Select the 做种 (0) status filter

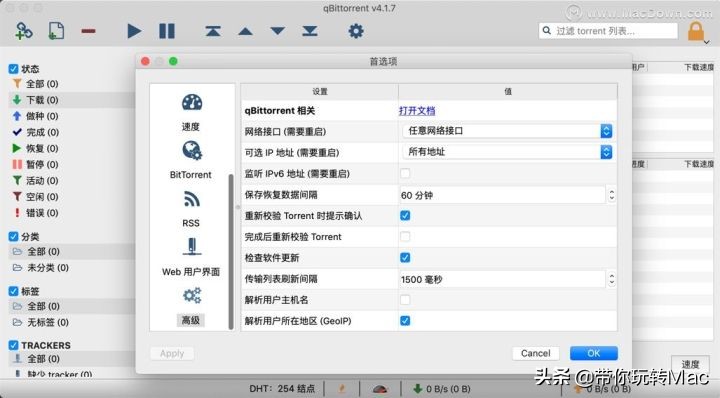(x=42, y=116)
